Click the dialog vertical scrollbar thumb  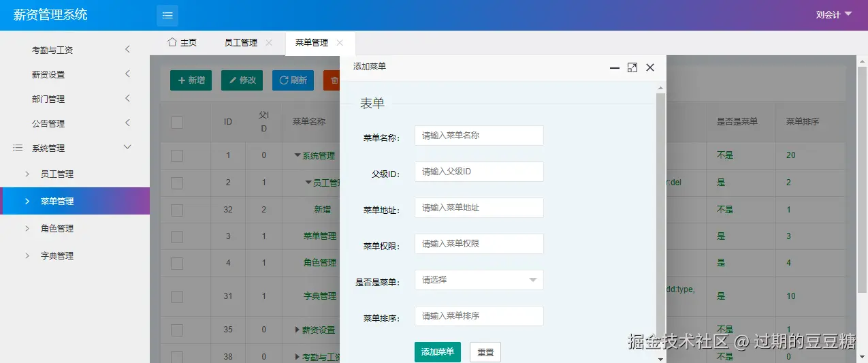tap(660, 222)
